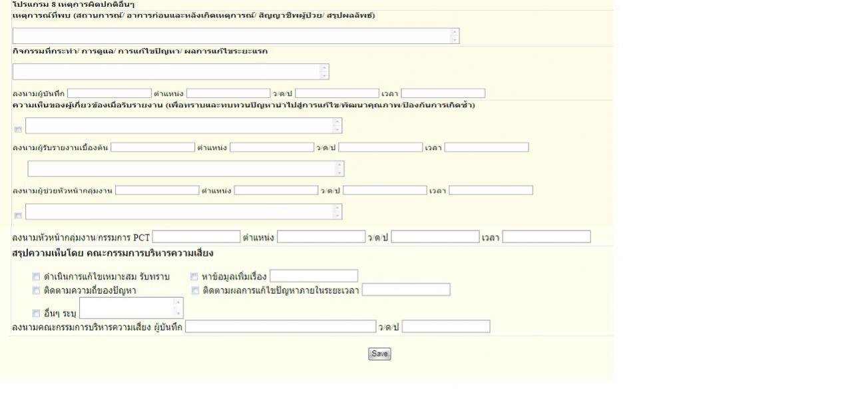
Task: Select ตำแหน่ง field in กรรมการ PCT row
Action: (x=322, y=236)
